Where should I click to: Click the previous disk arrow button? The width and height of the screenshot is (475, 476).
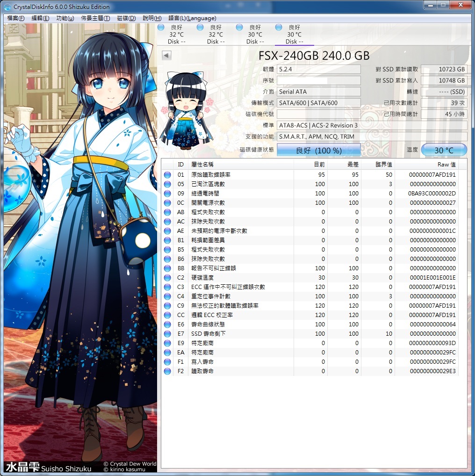[166, 56]
